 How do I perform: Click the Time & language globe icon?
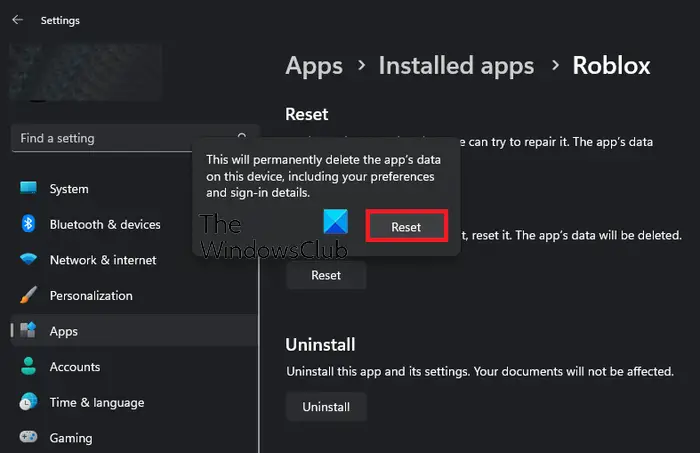28,403
